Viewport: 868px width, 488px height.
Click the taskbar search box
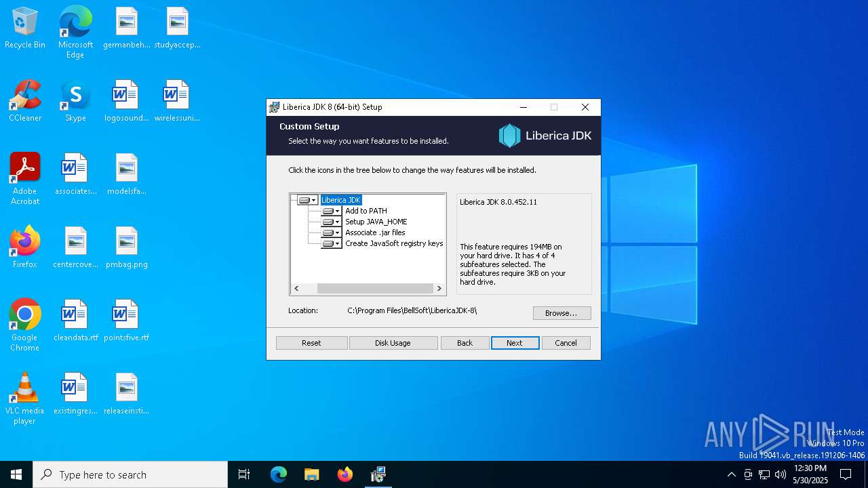130,474
